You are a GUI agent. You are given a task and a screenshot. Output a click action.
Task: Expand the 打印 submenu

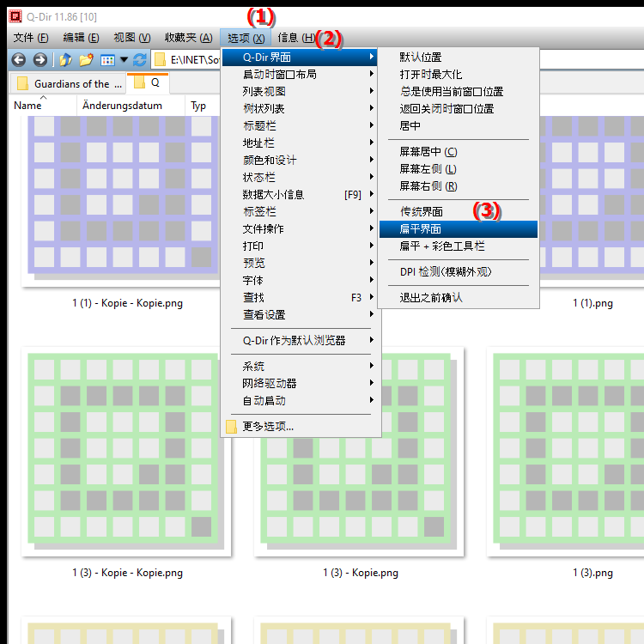click(x=301, y=246)
